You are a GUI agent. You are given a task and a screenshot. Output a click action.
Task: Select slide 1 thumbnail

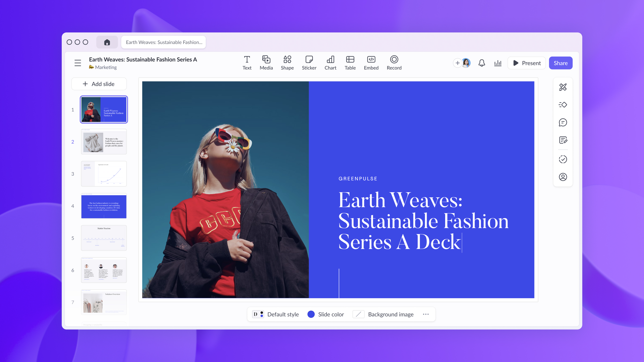tap(104, 109)
